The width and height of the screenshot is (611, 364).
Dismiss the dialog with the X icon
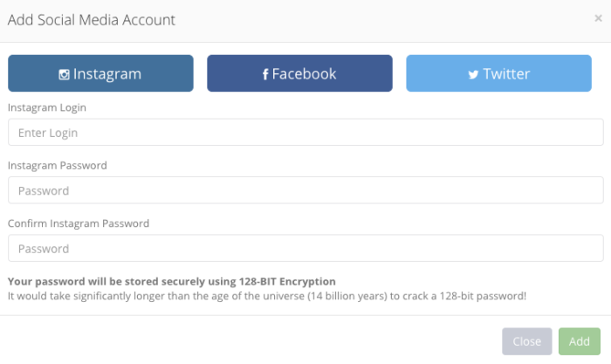coord(598,18)
